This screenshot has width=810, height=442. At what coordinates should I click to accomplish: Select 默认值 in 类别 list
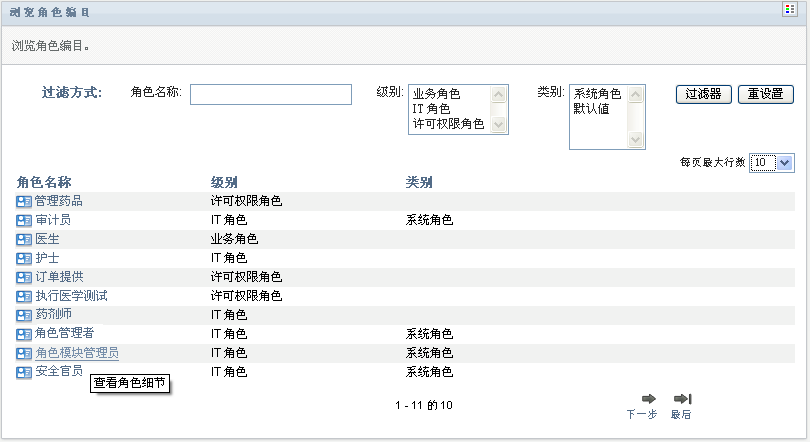pos(591,109)
